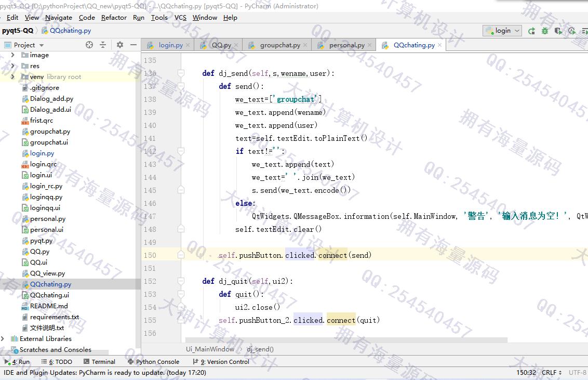Toggle fold marker at line 136
The image size is (588, 380).
pos(181,73)
